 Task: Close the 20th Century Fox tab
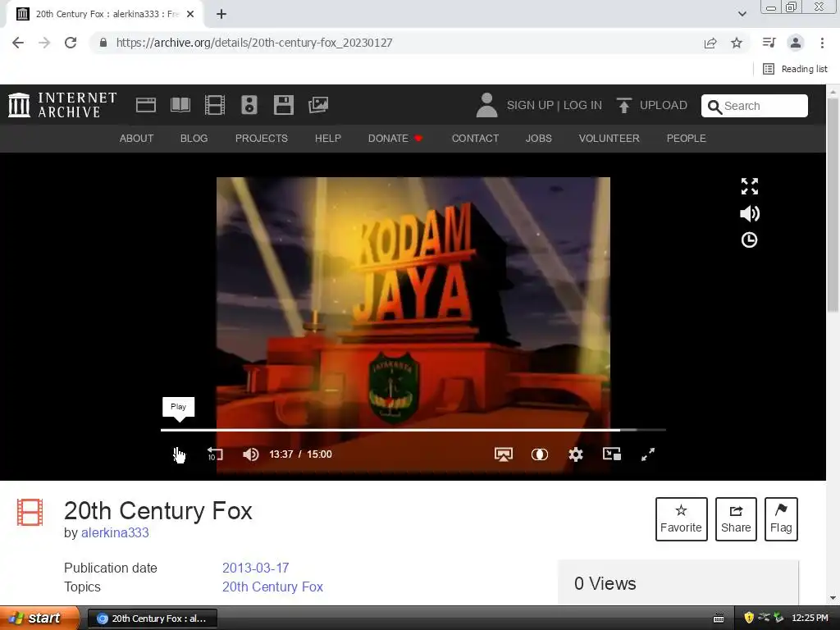(x=190, y=15)
